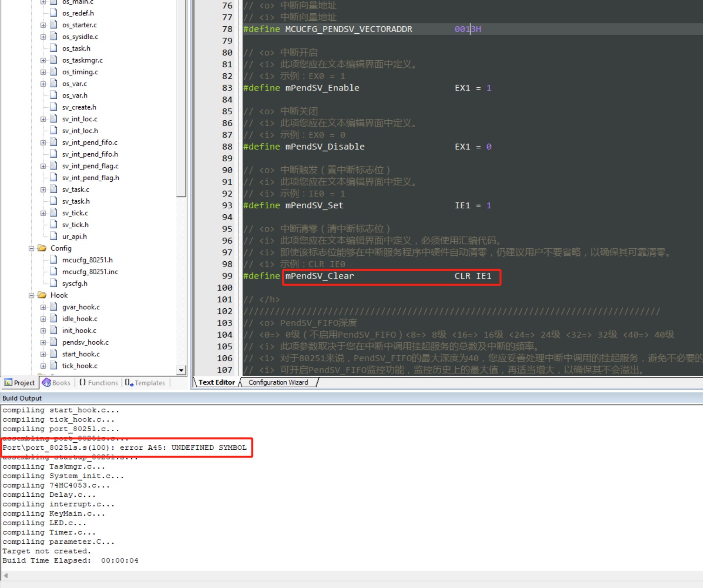Image resolution: width=703 pixels, height=588 pixels.
Task: Click Build Output horizontal scroll-left arrow
Action: (x=5, y=575)
